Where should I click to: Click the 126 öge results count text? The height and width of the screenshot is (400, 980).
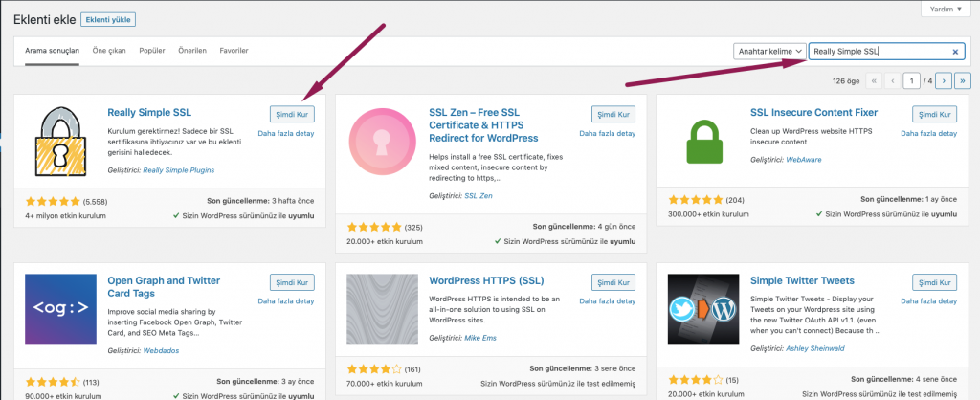coord(846,81)
